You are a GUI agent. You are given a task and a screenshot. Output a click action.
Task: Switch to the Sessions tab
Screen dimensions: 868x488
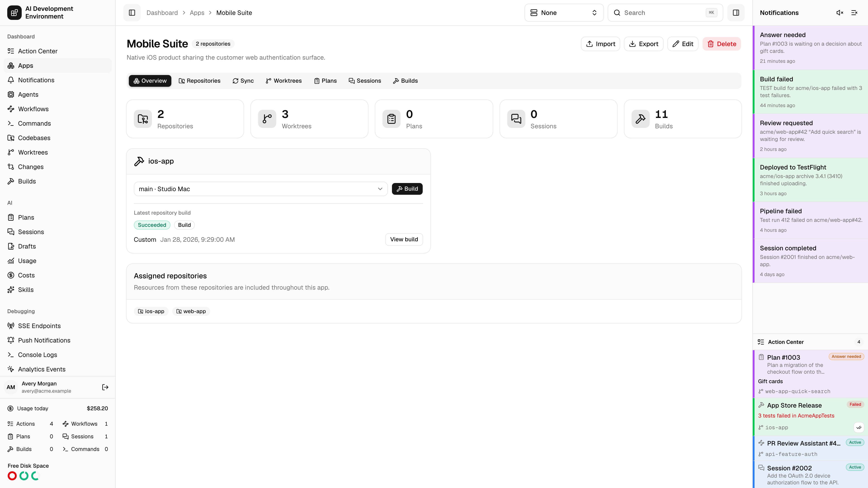click(x=365, y=81)
